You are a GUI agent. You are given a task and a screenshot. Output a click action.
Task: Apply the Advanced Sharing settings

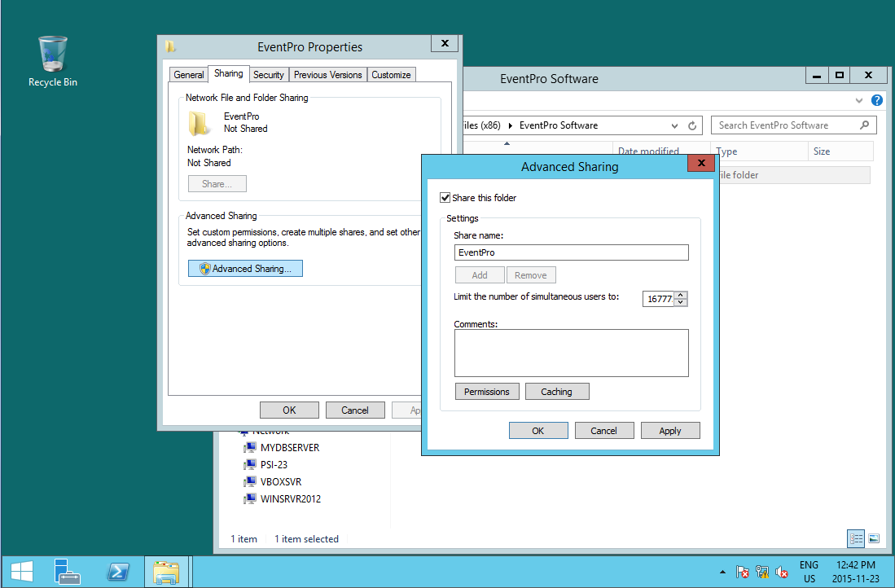[x=670, y=431]
